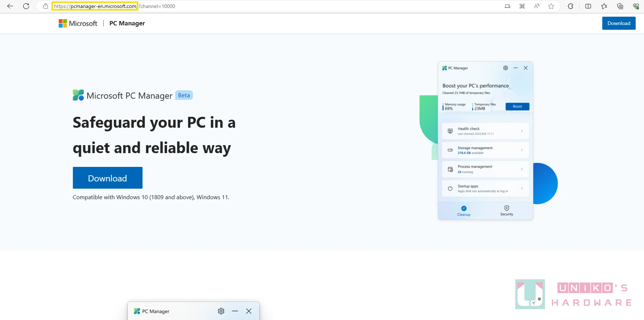The image size is (644, 320).
Task: Open Process management row
Action: coord(486,169)
